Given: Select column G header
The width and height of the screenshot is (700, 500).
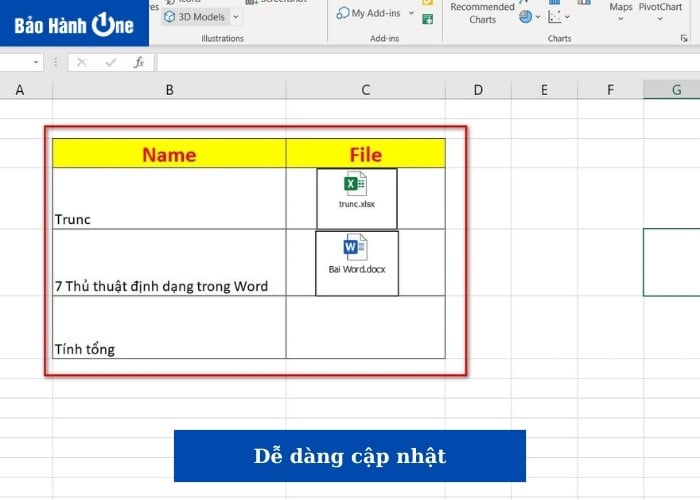Looking at the screenshot, I should pyautogui.click(x=672, y=90).
